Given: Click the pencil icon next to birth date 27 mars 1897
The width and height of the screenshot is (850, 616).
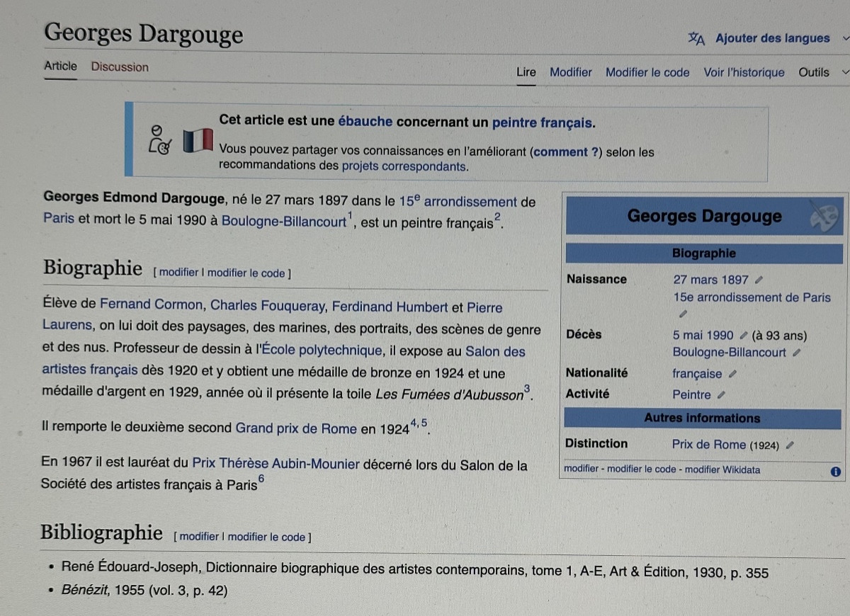Looking at the screenshot, I should click(759, 280).
